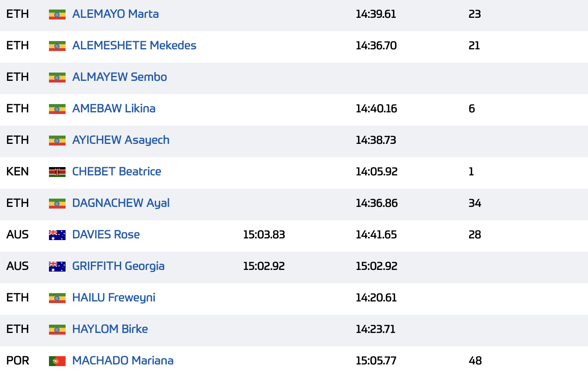The image size is (588, 374).
Task: Open DAGNACHEW Ayal athlete profile
Action: coord(121,203)
